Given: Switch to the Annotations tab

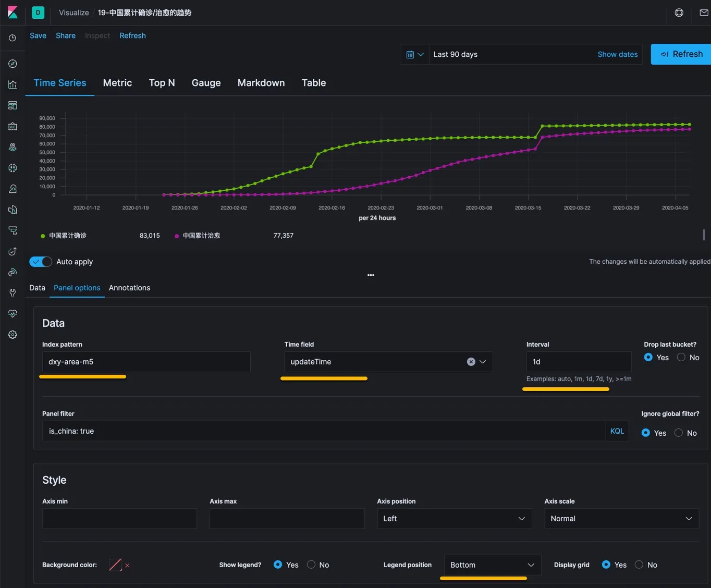Looking at the screenshot, I should [129, 288].
